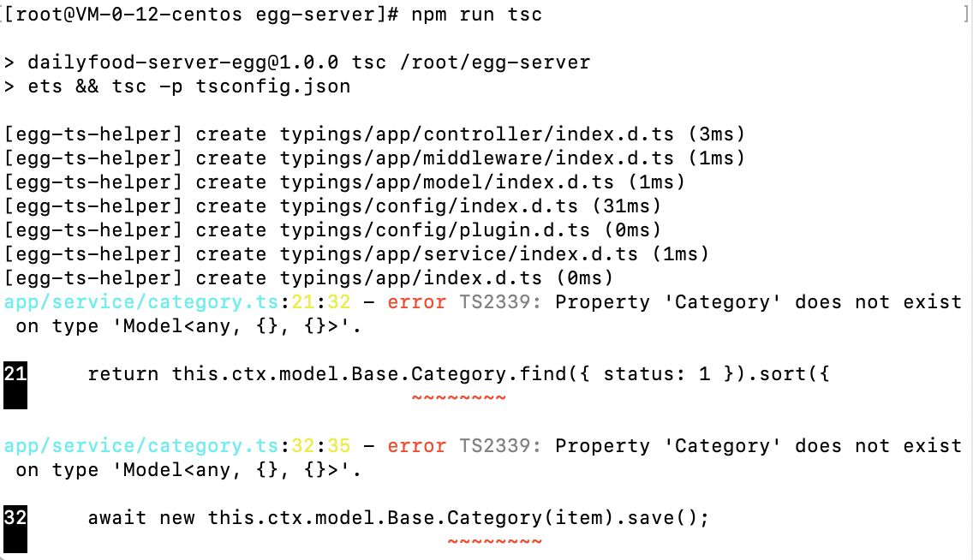Click the code 'await new this.ctx.model.Base.Category(item).save();'
Viewport: 973px width, 560px height.
398,518
